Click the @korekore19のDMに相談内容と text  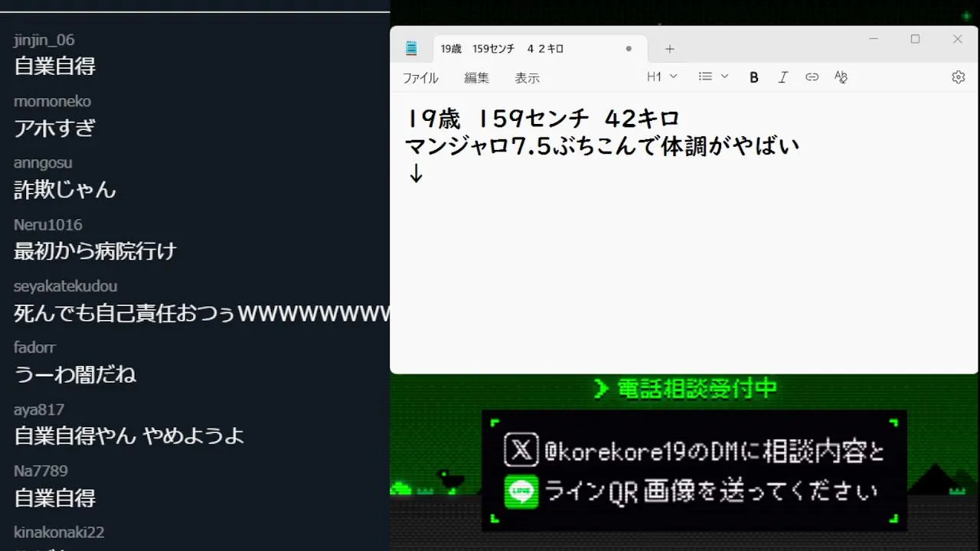coord(715,452)
